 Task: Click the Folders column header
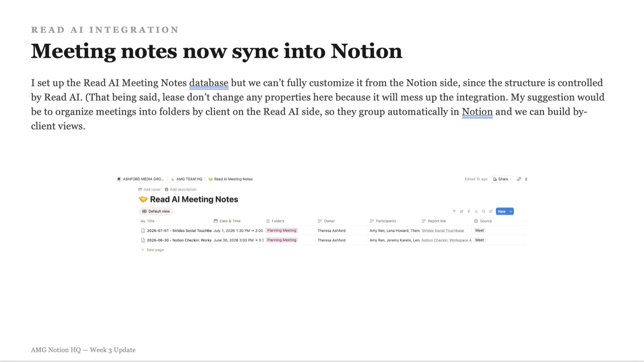click(x=275, y=221)
